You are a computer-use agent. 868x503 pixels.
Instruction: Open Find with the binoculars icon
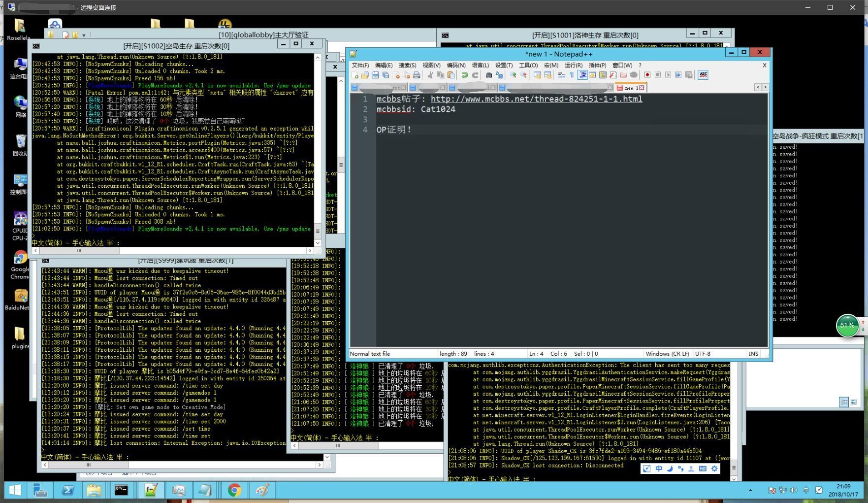(489, 75)
